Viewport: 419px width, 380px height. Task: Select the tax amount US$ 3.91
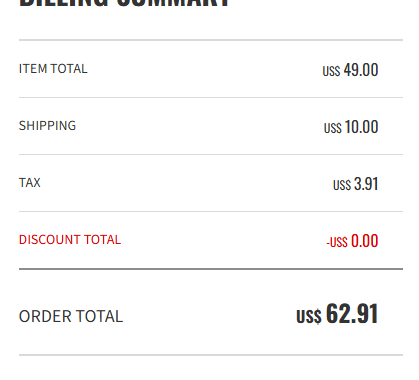tap(356, 184)
